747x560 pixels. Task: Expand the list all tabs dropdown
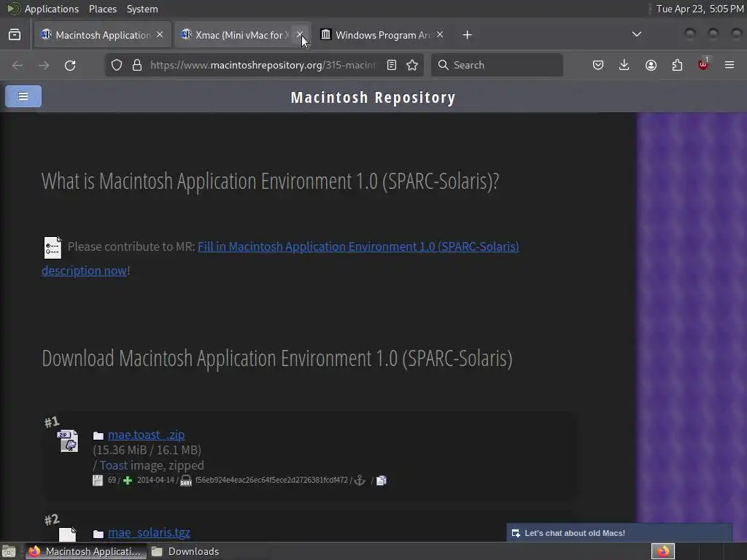coord(636,34)
